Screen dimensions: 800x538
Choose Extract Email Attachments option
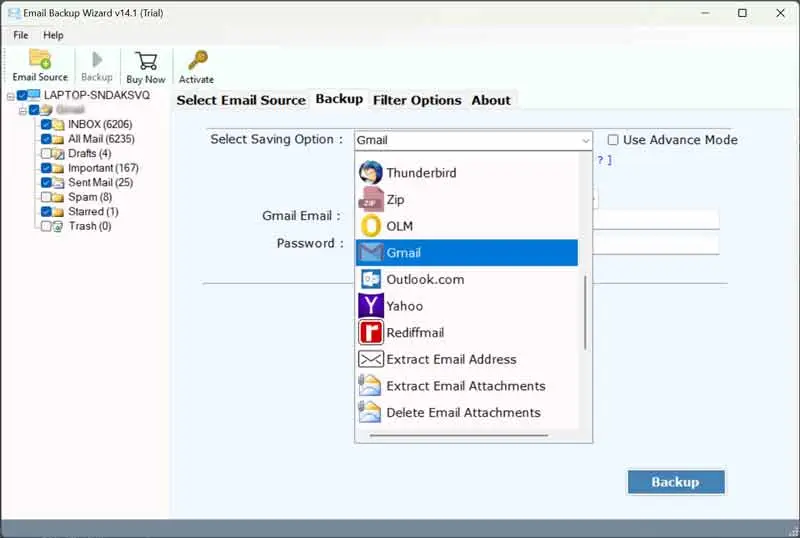[x=465, y=386]
